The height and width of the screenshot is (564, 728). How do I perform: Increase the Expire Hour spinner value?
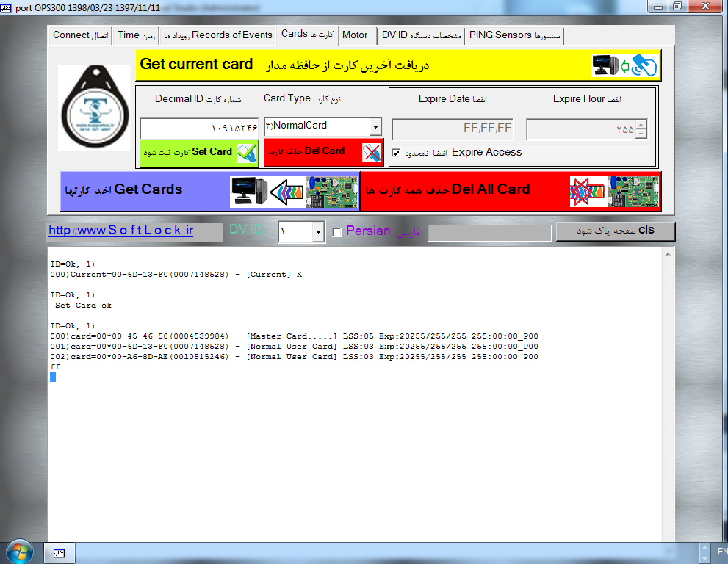pos(641,126)
